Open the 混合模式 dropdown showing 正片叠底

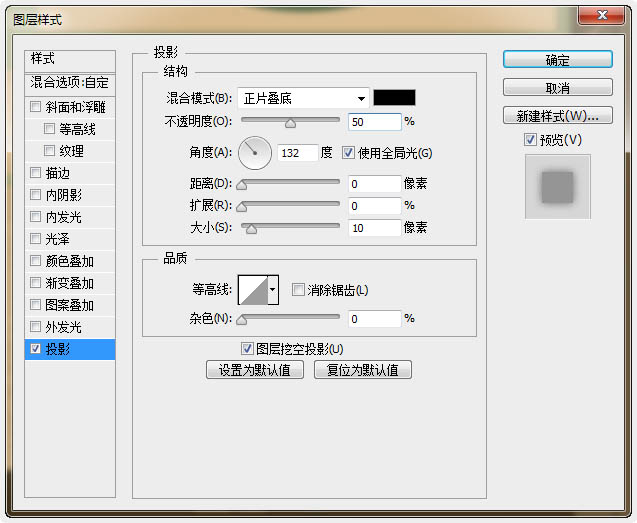click(x=303, y=98)
